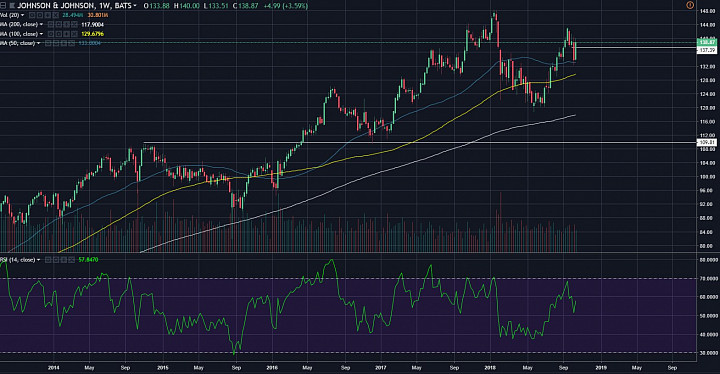Select the RSI (14, close) legend label

point(17,260)
